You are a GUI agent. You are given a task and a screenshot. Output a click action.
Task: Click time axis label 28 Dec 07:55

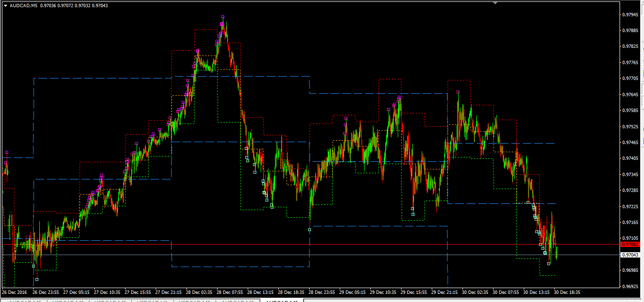tap(230, 292)
